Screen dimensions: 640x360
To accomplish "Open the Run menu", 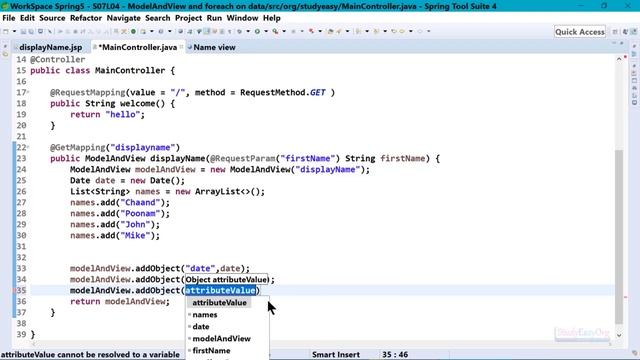I will click(x=214, y=18).
